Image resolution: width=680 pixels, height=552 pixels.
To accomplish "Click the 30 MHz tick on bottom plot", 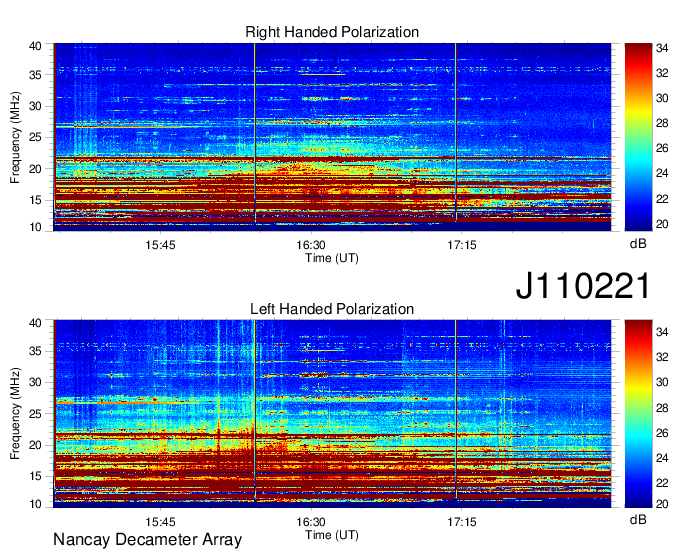I will point(35,382).
